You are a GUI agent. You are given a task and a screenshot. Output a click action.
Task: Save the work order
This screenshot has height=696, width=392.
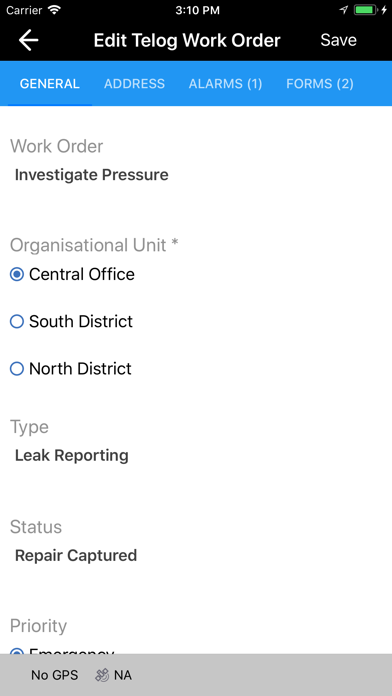click(x=339, y=40)
